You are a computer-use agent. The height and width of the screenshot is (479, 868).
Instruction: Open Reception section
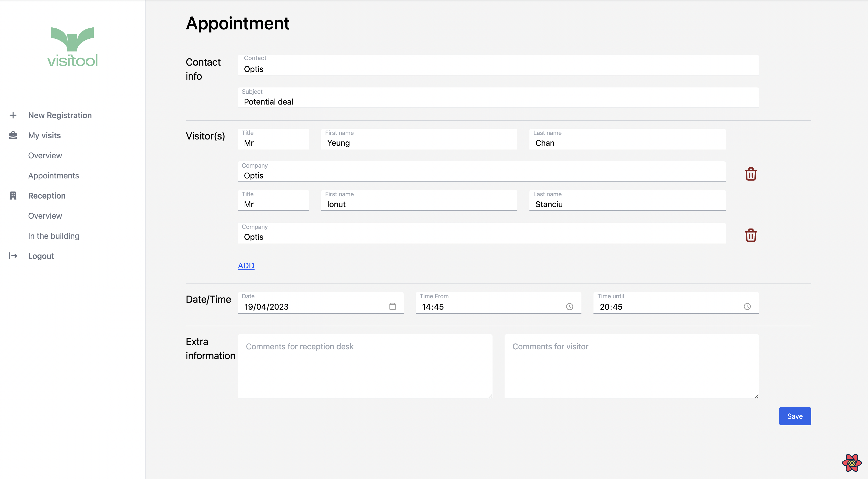point(47,196)
